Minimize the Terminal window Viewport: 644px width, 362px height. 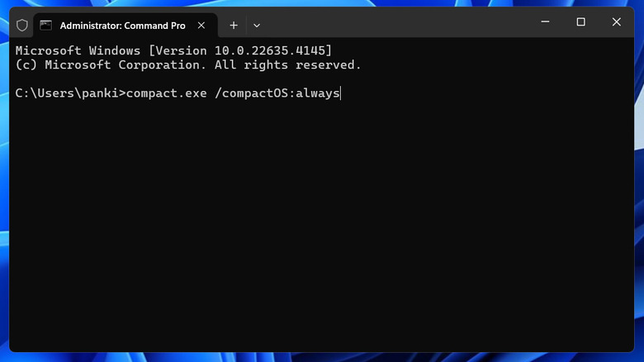(x=546, y=21)
